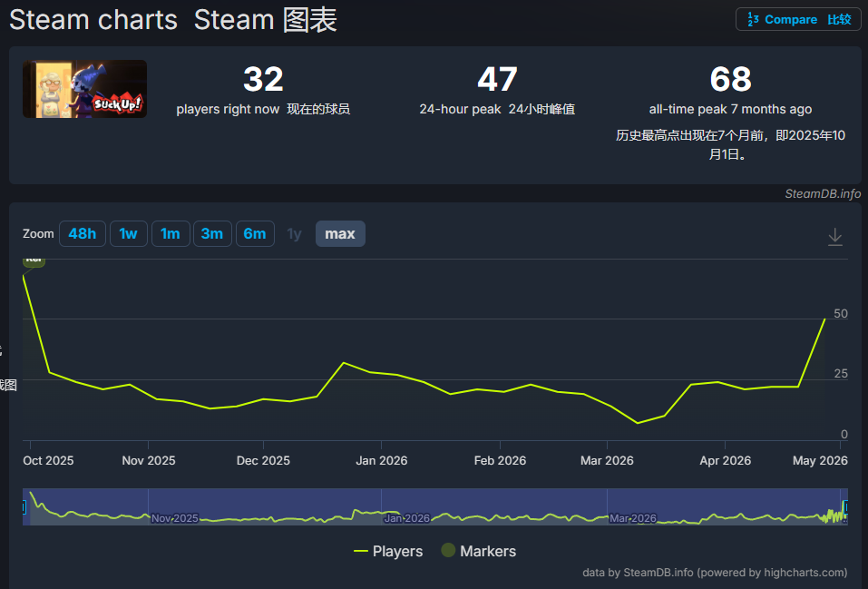The image size is (868, 589).
Task: Click the chart download icon
Action: (834, 237)
